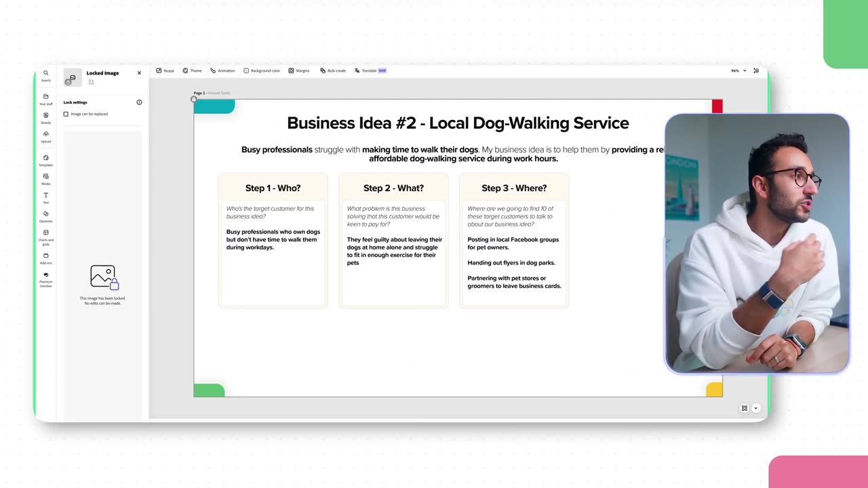Click the 'Page 3 - Annual Goals' label

pyautogui.click(x=212, y=93)
